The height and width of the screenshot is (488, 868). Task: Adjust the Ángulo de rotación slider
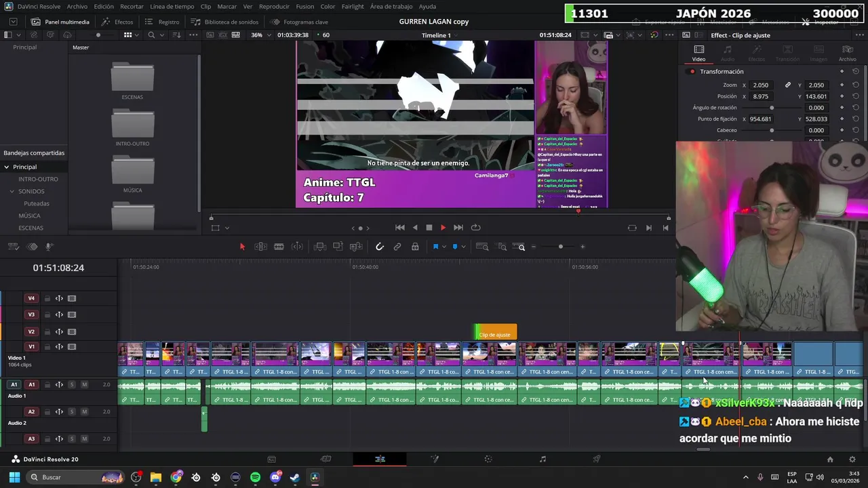tap(772, 108)
